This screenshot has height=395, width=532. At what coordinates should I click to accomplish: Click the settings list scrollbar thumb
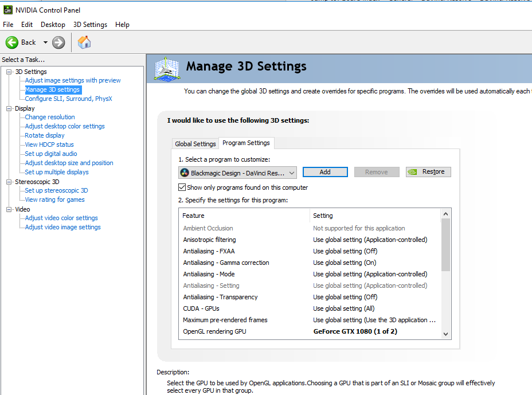pos(446,245)
